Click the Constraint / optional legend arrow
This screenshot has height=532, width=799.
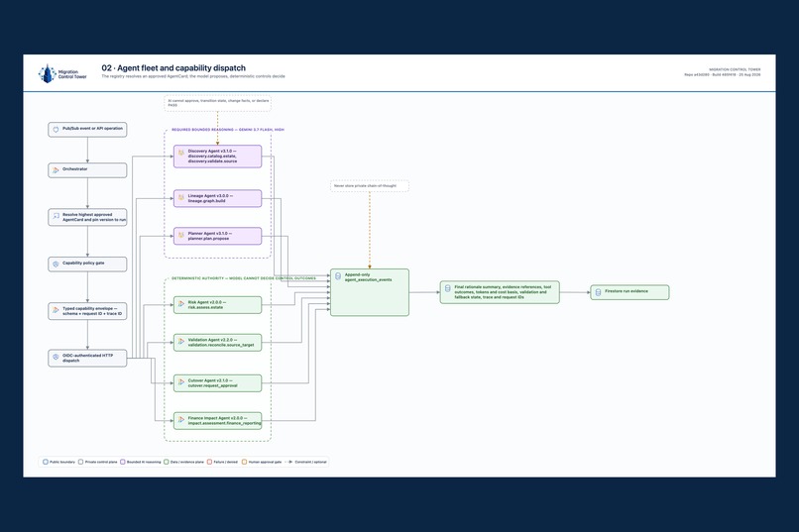click(x=288, y=462)
